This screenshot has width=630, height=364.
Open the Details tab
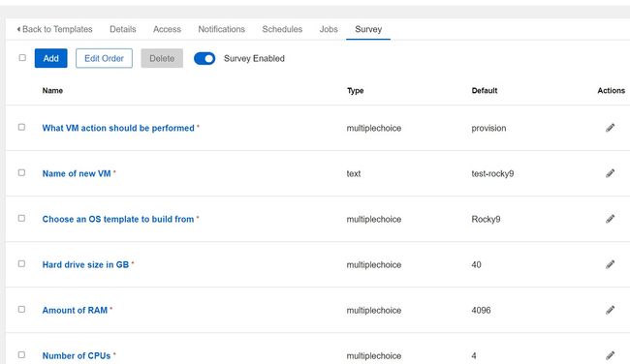[122, 29]
